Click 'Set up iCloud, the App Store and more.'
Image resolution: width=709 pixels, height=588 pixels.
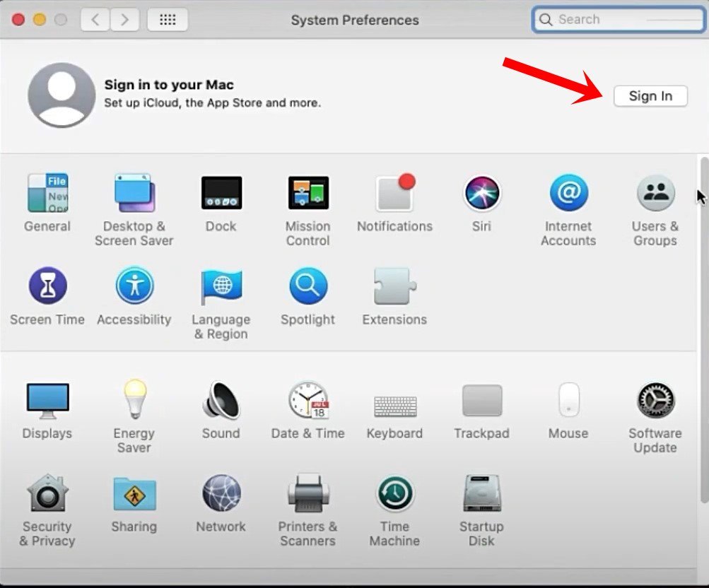click(213, 103)
